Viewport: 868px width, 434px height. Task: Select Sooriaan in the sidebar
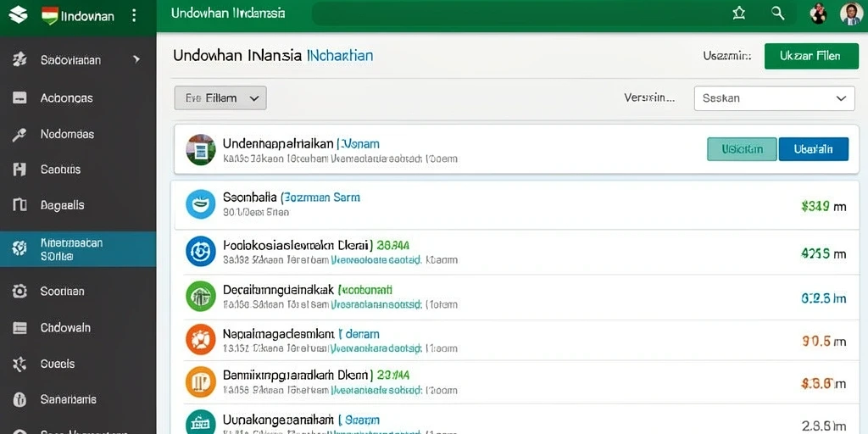(62, 291)
